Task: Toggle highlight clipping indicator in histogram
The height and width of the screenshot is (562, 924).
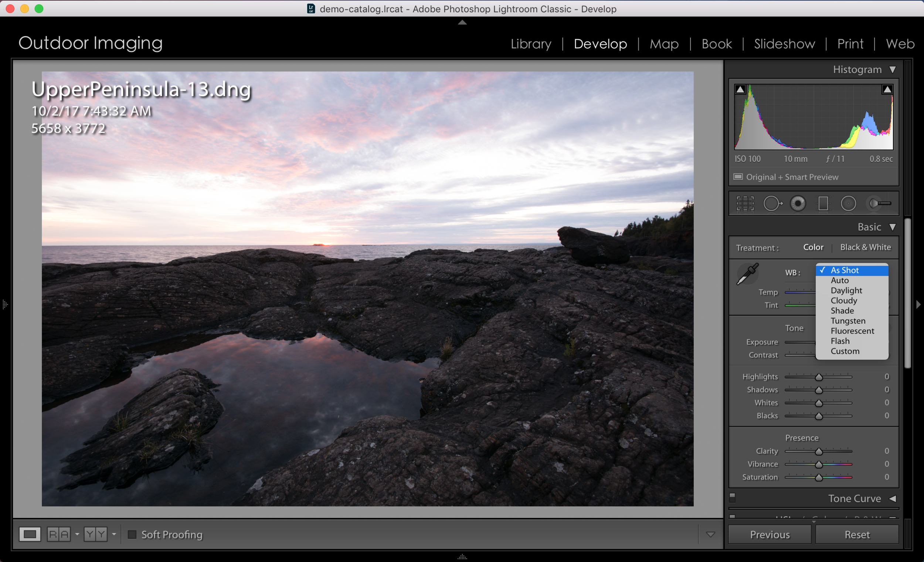Action: pyautogui.click(x=887, y=89)
